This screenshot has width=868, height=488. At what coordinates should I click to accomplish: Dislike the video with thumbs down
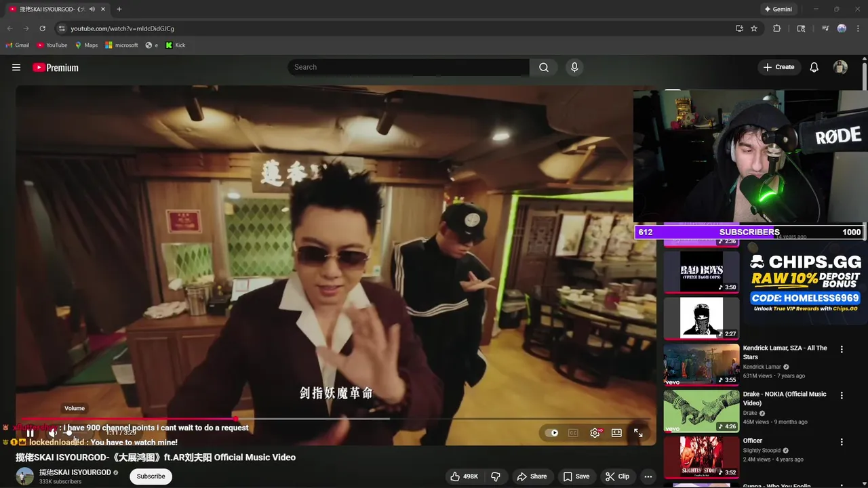(x=496, y=476)
